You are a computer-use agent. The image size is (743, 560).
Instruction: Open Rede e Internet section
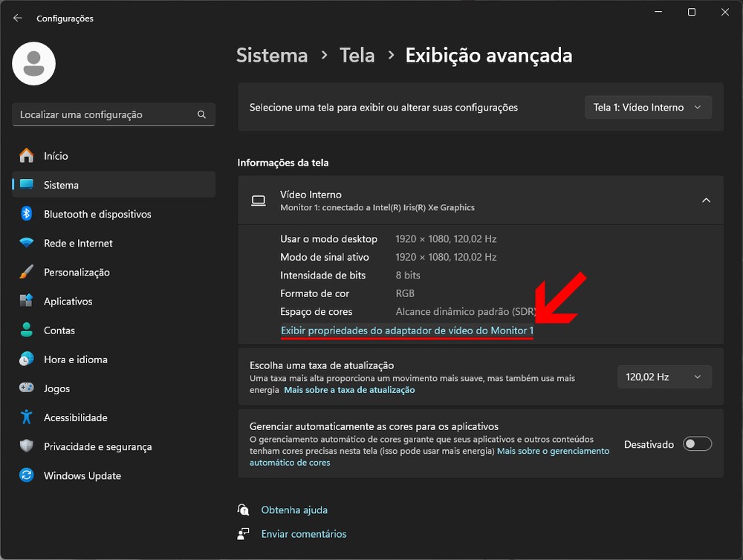(x=78, y=243)
